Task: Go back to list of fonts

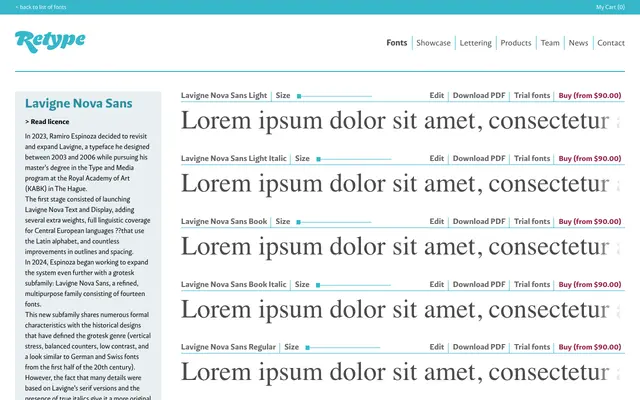Action: [41, 7]
